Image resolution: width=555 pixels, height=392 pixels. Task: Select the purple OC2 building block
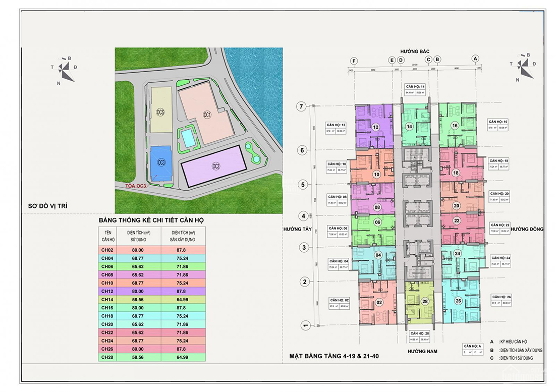213,166
